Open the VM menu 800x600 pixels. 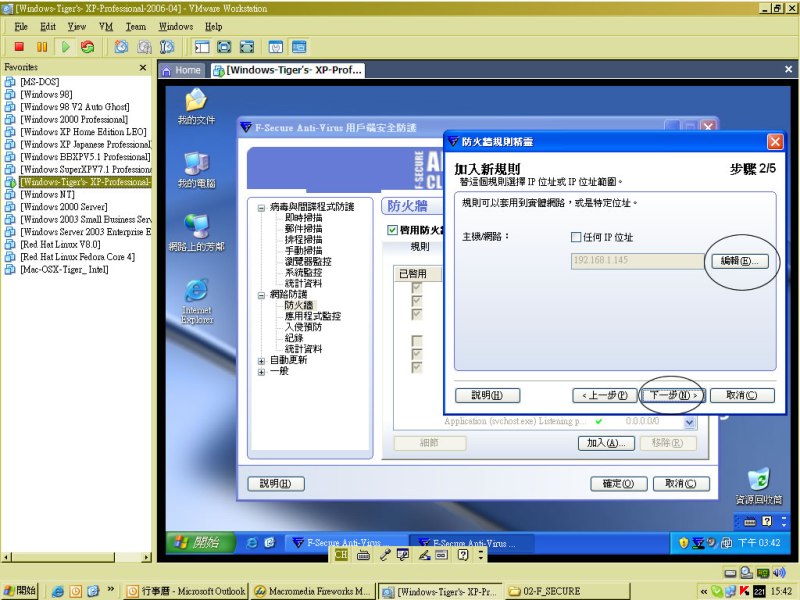[106, 27]
